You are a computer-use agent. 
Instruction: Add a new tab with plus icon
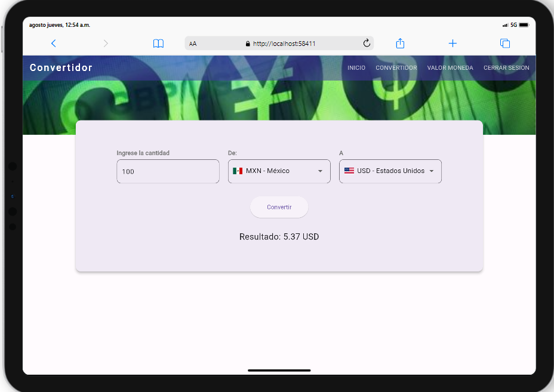[x=453, y=44]
